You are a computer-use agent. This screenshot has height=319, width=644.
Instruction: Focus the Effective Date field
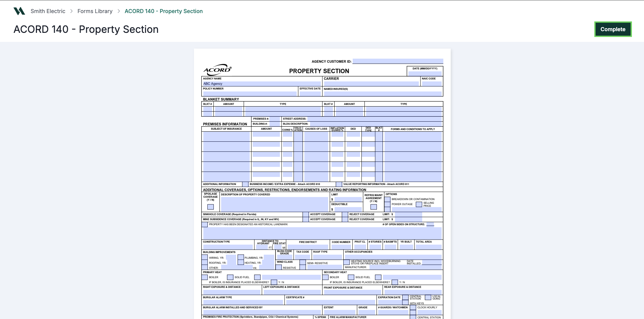point(310,93)
